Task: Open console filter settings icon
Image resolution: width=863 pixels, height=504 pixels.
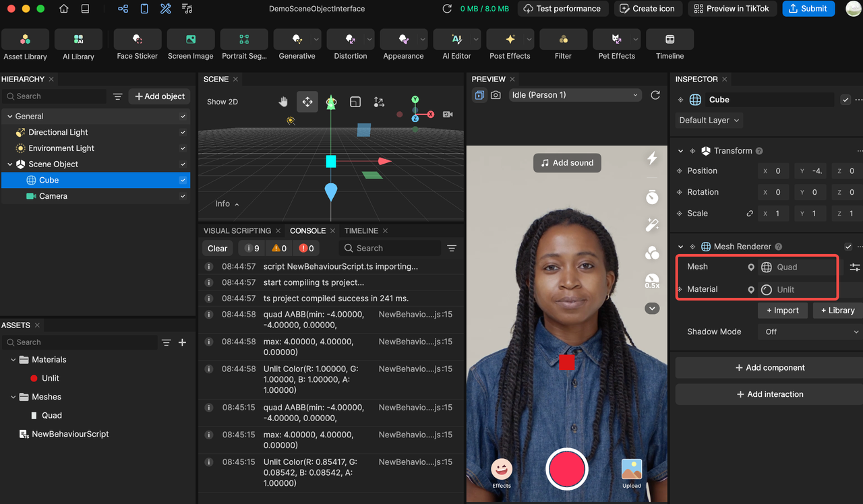Action: coord(452,249)
